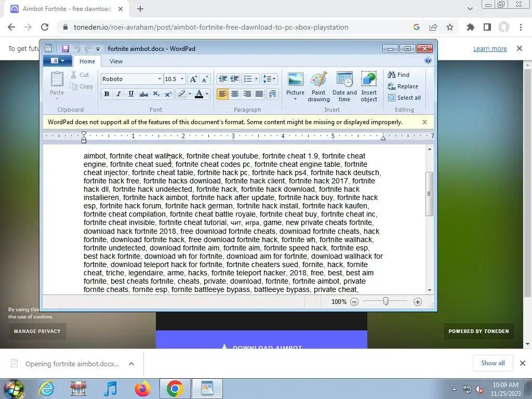Expand the Picture dropdown arrow
This screenshot has width=532, height=399.
(x=295, y=99)
